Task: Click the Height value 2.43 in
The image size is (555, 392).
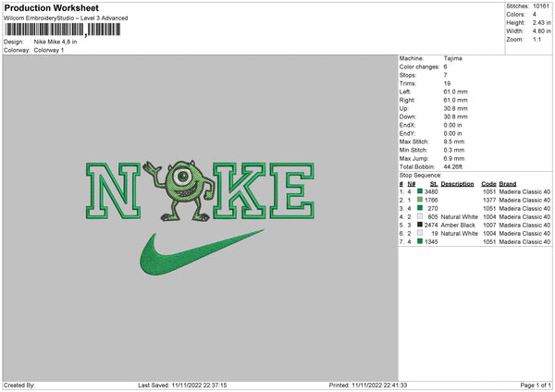Action: click(x=541, y=22)
